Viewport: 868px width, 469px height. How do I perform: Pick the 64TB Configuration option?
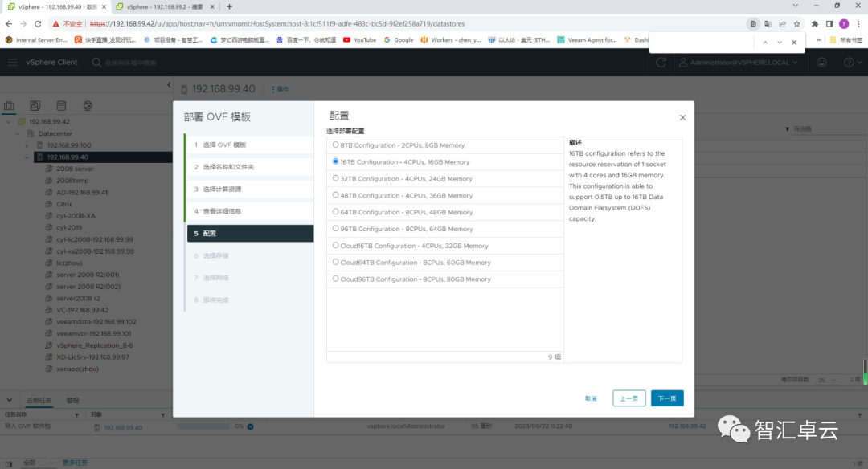(335, 211)
